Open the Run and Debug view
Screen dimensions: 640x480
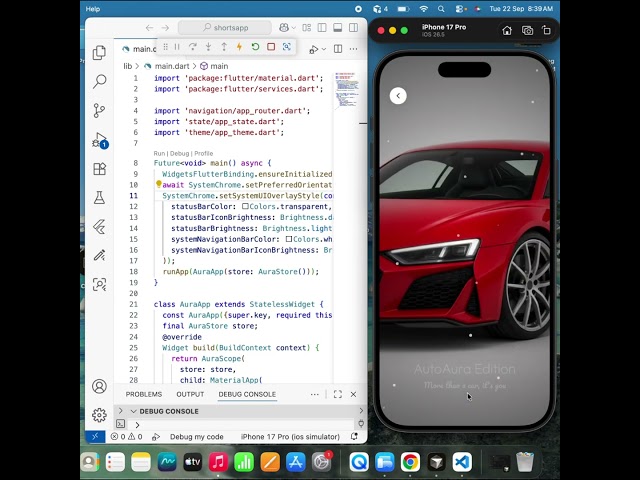(x=99, y=140)
